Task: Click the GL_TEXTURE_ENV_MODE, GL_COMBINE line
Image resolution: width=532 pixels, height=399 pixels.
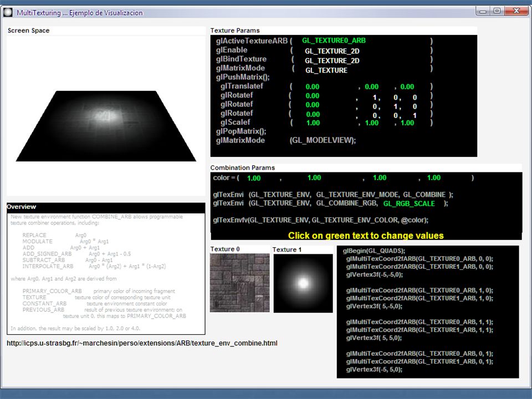Action: coord(333,195)
